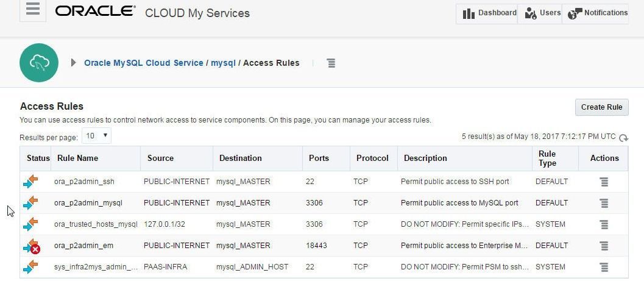Image resolution: width=644 pixels, height=281 pixels.
Task: Open the menu icon beside Access Rules breadcrumb
Action: click(x=331, y=63)
